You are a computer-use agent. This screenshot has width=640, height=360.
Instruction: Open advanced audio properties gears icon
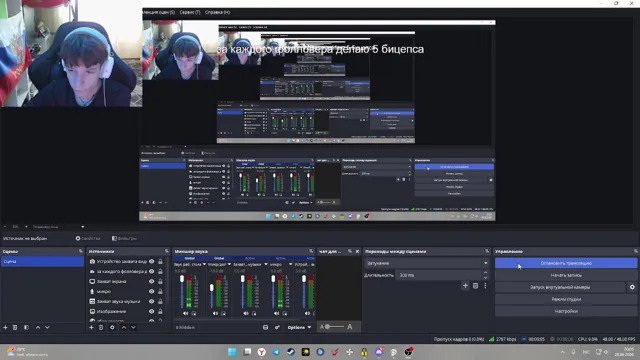[x=277, y=327]
